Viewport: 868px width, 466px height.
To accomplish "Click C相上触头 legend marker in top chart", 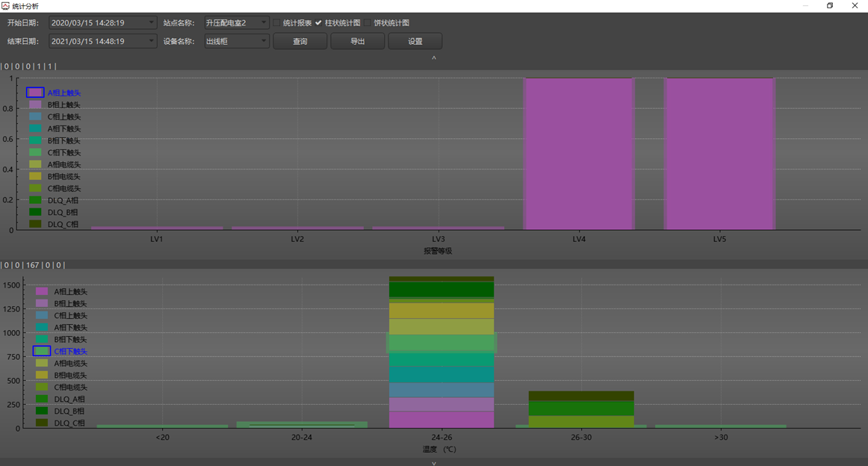I will [x=35, y=116].
